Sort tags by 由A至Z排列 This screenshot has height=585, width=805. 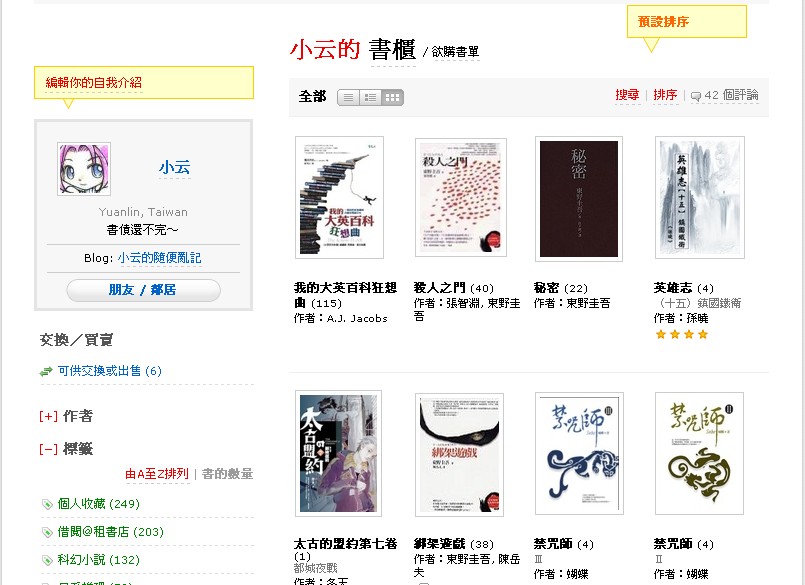click(x=157, y=474)
